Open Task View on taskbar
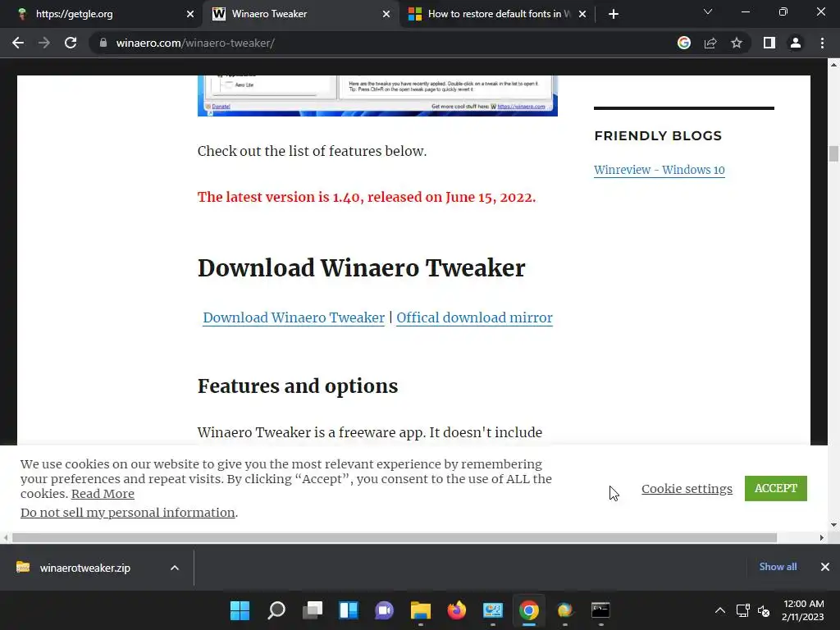 click(x=313, y=610)
